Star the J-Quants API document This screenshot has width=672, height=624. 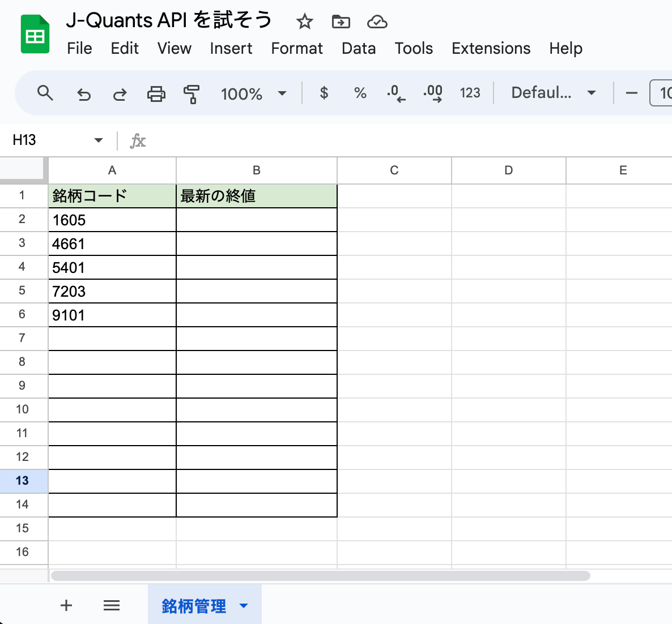coord(305,22)
